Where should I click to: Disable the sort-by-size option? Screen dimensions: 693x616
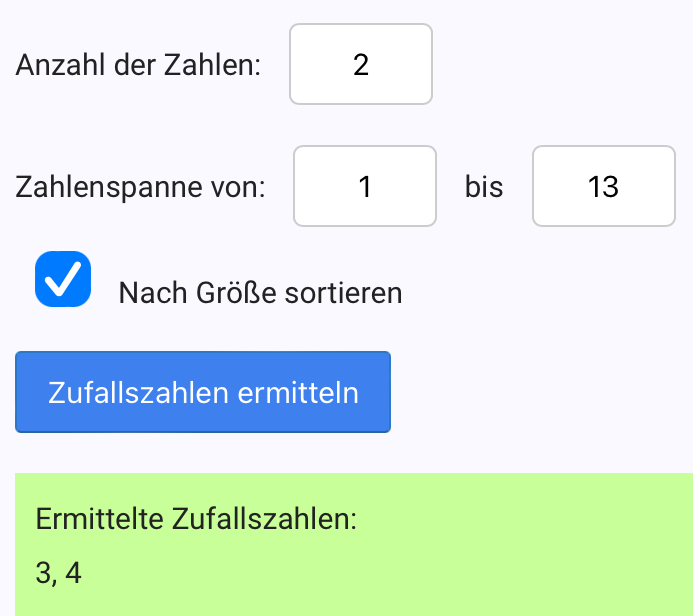coord(63,279)
